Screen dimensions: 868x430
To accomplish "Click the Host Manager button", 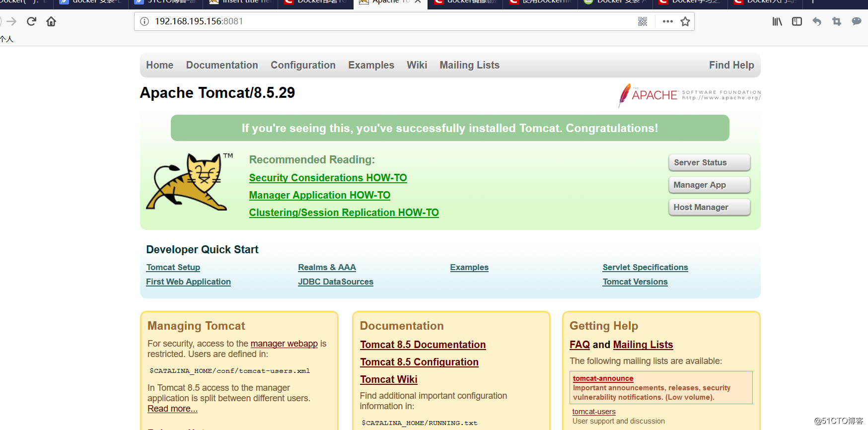I will point(709,207).
